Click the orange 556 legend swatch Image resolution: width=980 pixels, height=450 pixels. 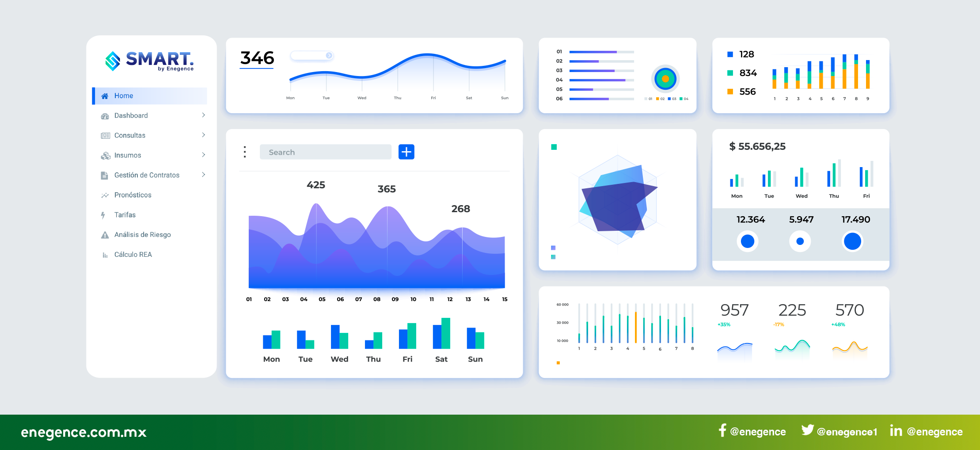[730, 92]
